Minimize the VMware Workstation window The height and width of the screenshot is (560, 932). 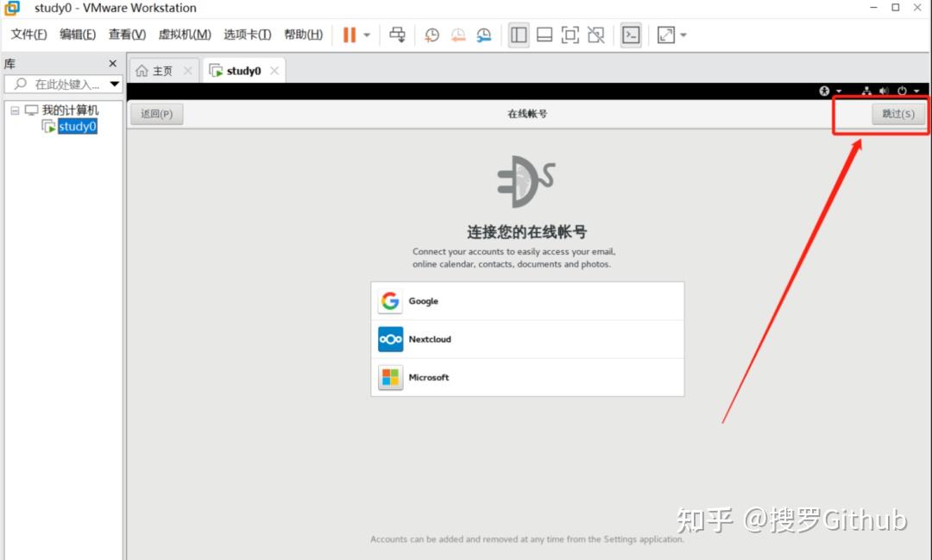click(873, 8)
